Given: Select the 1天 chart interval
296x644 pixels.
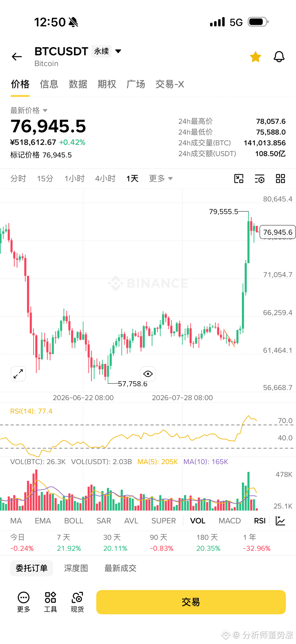Looking at the screenshot, I should coord(132,179).
